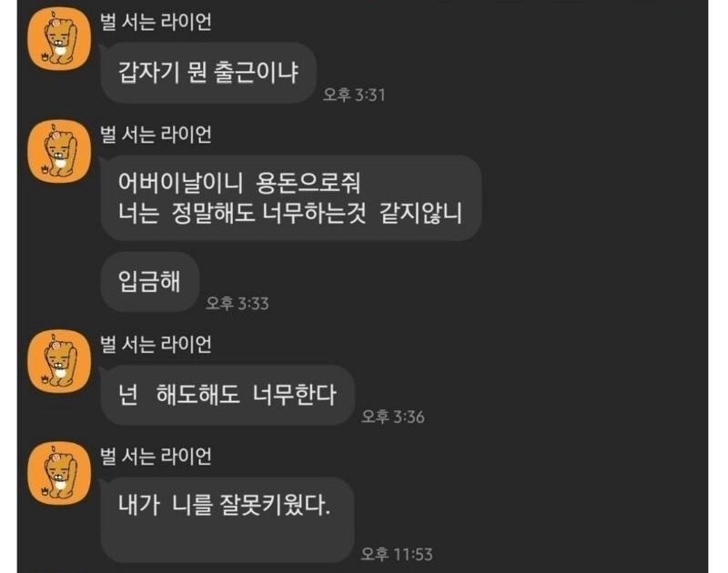Screen dimensions: 728x573
Task: Select sender name '벌 서는 라이언' above '내가 니를 잘못키웠다'
Action: click(156, 457)
